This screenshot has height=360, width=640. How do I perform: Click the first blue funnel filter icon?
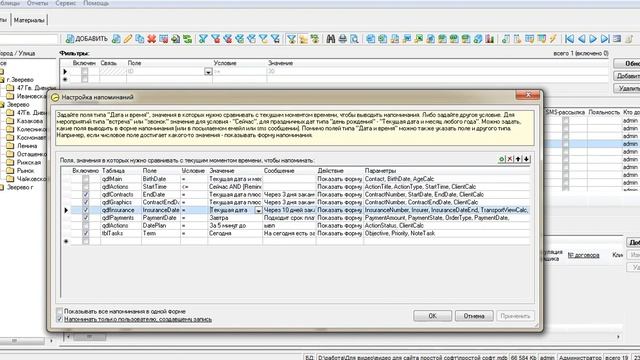pos(203,39)
